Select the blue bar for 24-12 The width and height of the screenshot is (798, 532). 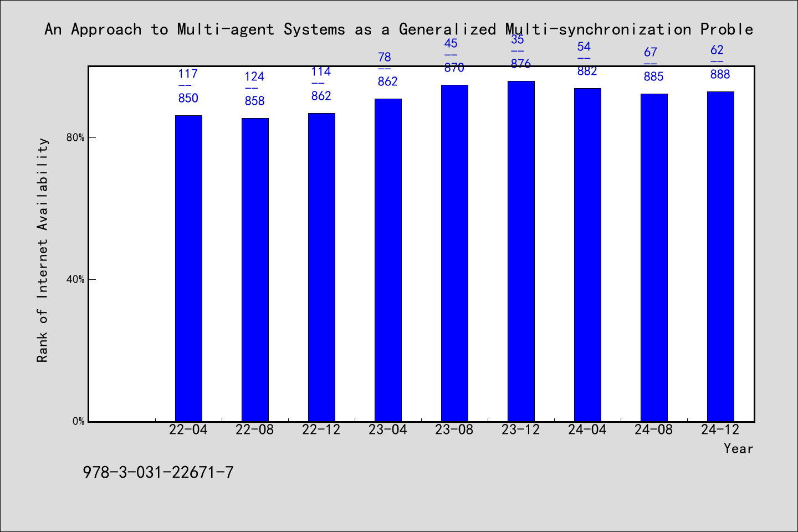[x=720, y=257]
